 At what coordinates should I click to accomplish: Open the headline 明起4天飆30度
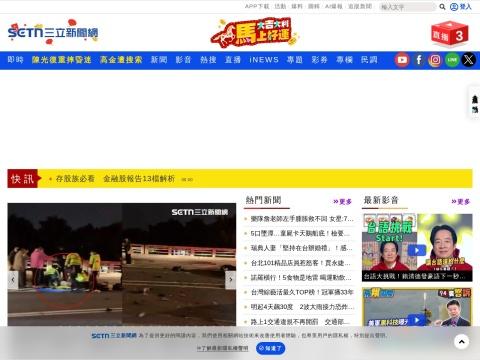[302, 307]
